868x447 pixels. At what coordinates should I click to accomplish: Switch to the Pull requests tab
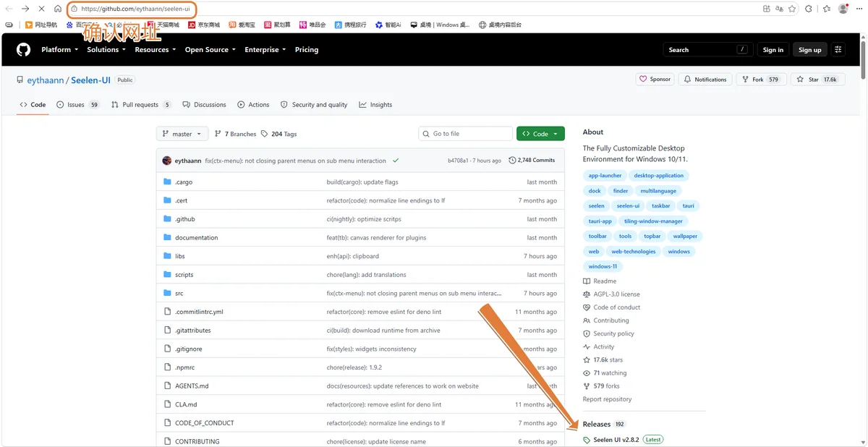[x=141, y=105]
